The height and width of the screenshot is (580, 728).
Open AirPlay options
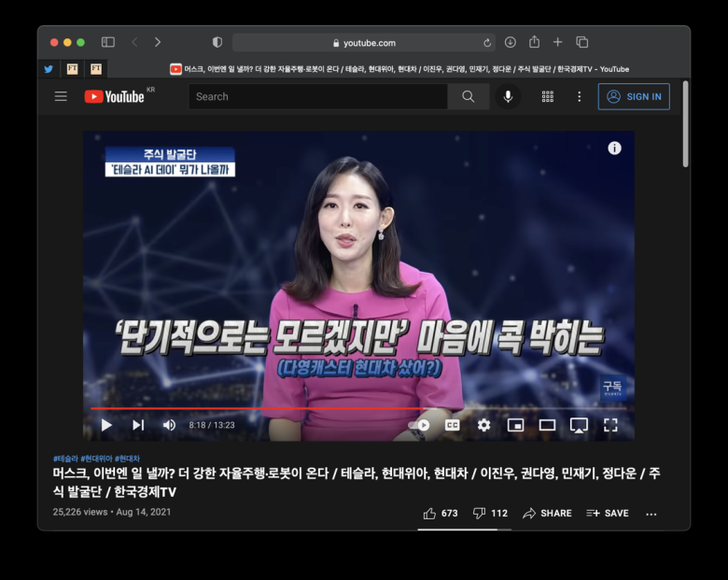[x=579, y=425]
